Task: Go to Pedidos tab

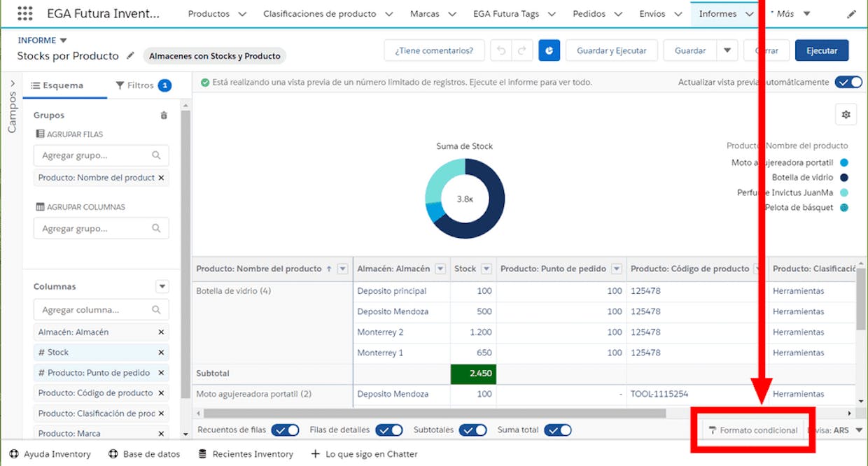Action: pos(589,14)
